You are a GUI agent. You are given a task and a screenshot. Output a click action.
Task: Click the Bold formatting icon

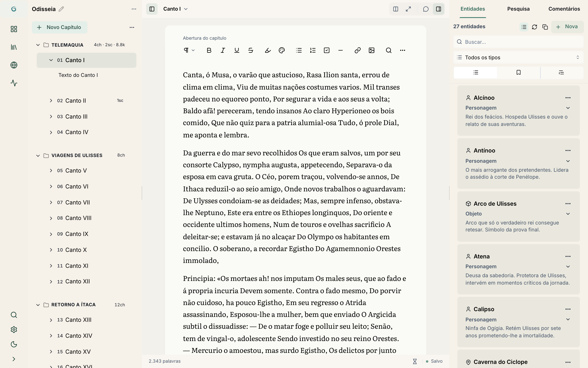tap(209, 50)
